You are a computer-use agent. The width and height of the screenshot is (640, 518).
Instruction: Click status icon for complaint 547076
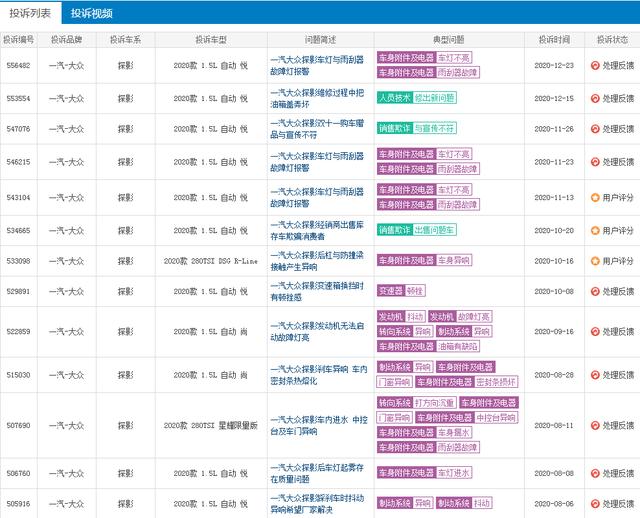click(x=595, y=129)
